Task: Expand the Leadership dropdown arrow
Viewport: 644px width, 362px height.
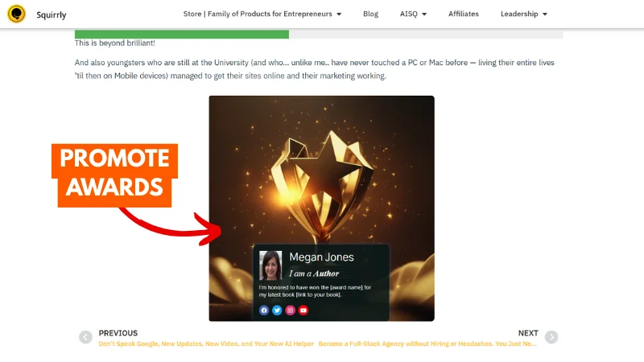Action: click(545, 14)
